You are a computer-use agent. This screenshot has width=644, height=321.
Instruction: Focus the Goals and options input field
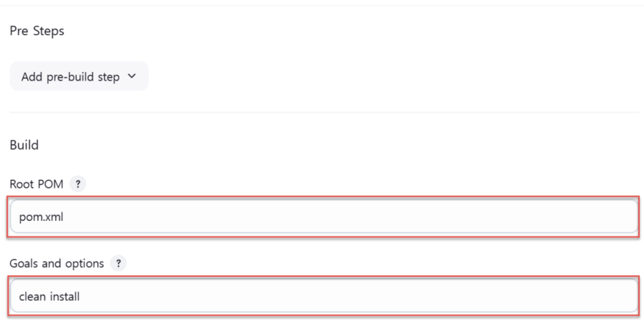click(x=324, y=296)
